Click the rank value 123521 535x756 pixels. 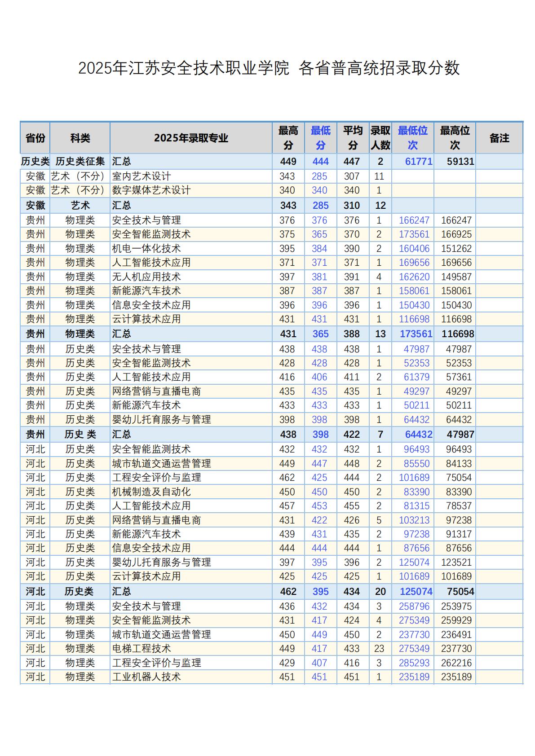(x=456, y=562)
